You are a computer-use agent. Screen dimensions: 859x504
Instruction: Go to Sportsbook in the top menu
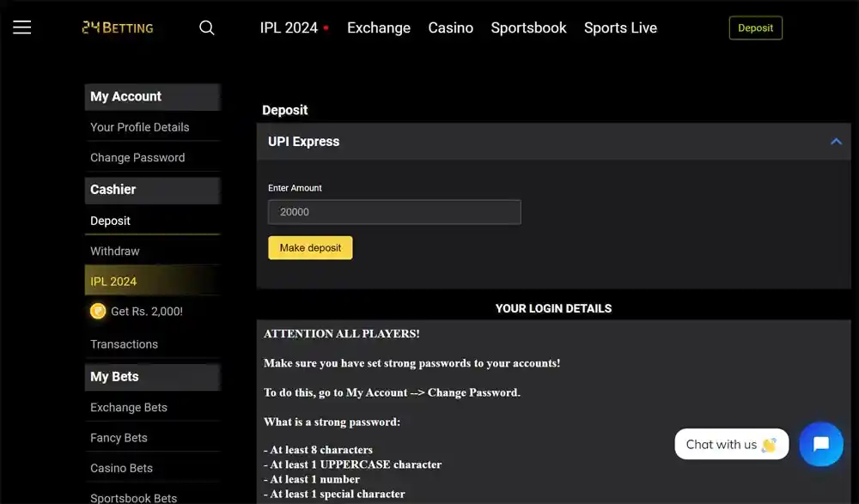click(x=528, y=27)
